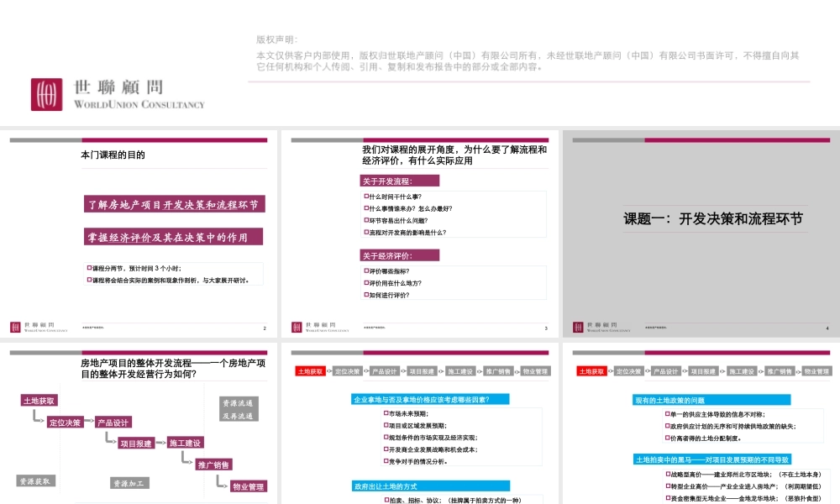840x504 pixels.
Task: Open the slide thumbnail titled 本门课程的目的
Action: tap(139, 234)
